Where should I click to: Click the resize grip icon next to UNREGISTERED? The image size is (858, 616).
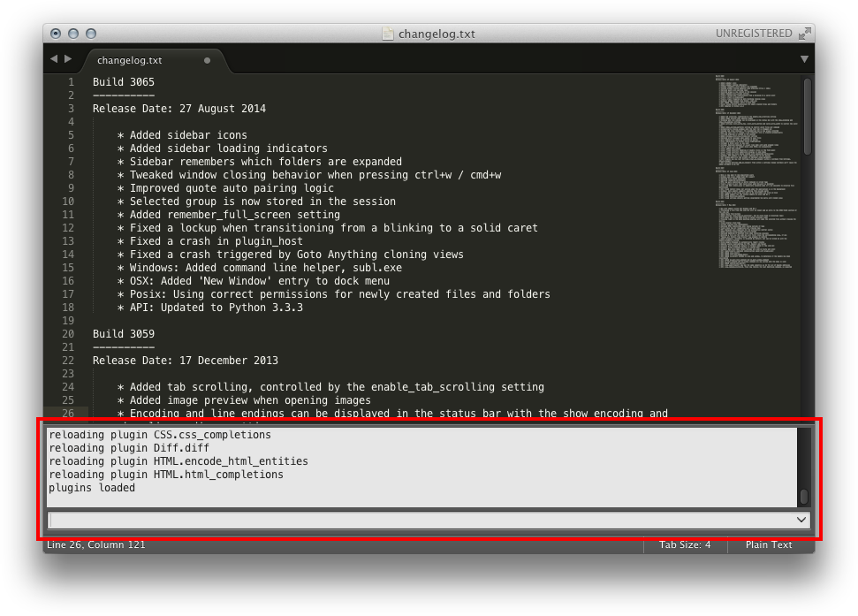[x=804, y=32]
